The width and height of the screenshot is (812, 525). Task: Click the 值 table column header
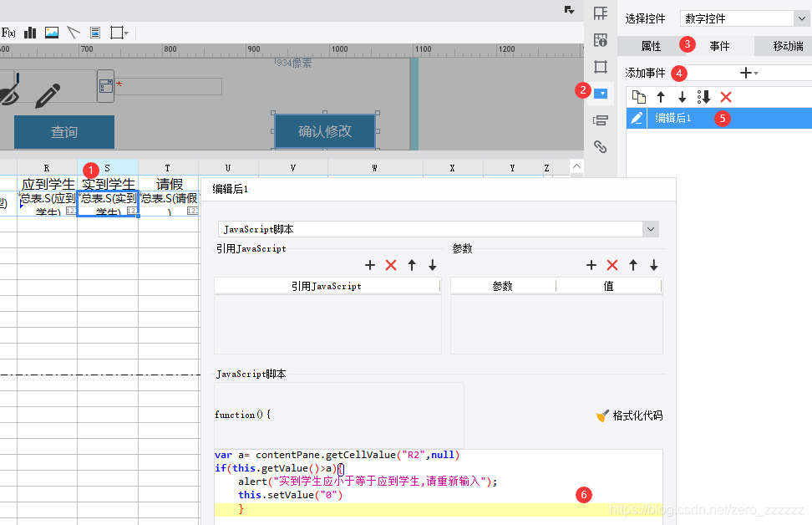[609, 286]
